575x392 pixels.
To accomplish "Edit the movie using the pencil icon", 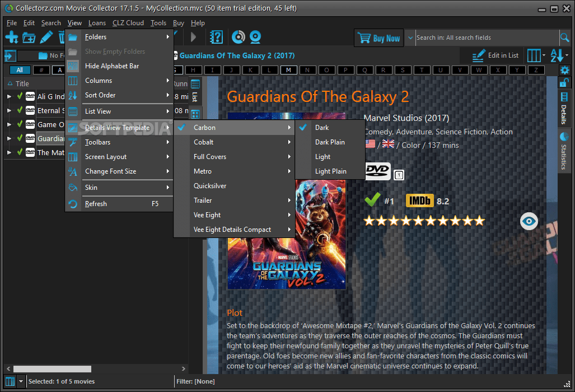I will click(x=46, y=37).
